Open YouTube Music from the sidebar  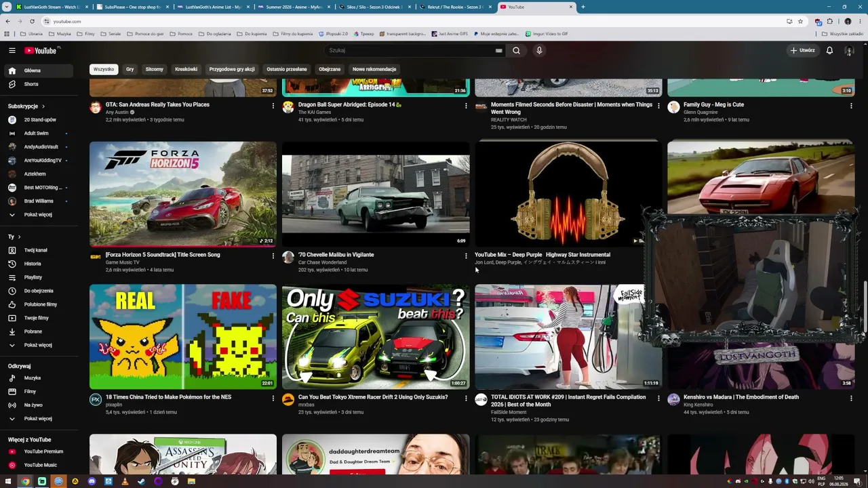pyautogui.click(x=39, y=465)
